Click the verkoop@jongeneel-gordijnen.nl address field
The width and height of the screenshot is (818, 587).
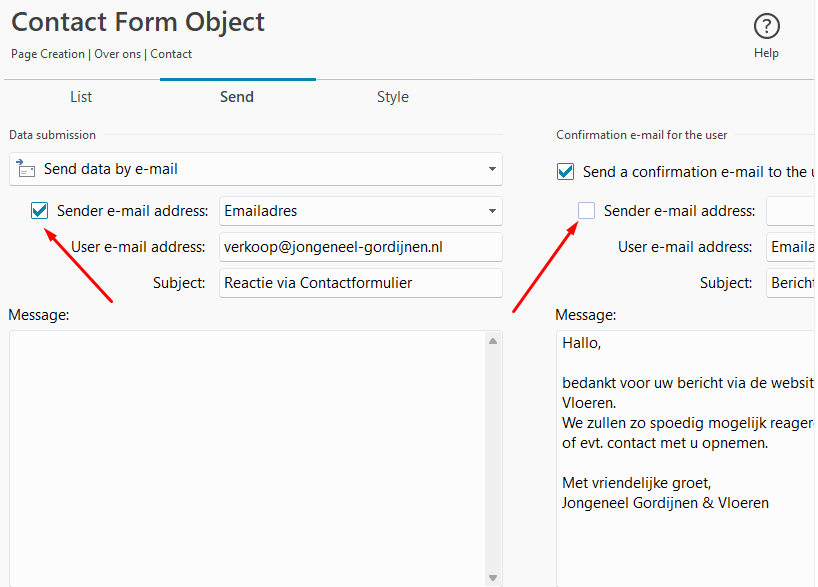coord(360,247)
